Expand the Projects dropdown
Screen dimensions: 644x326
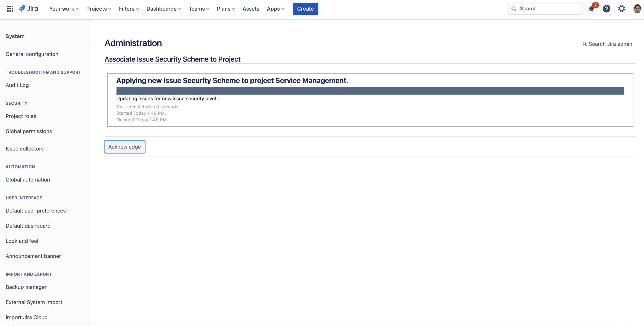pos(99,9)
